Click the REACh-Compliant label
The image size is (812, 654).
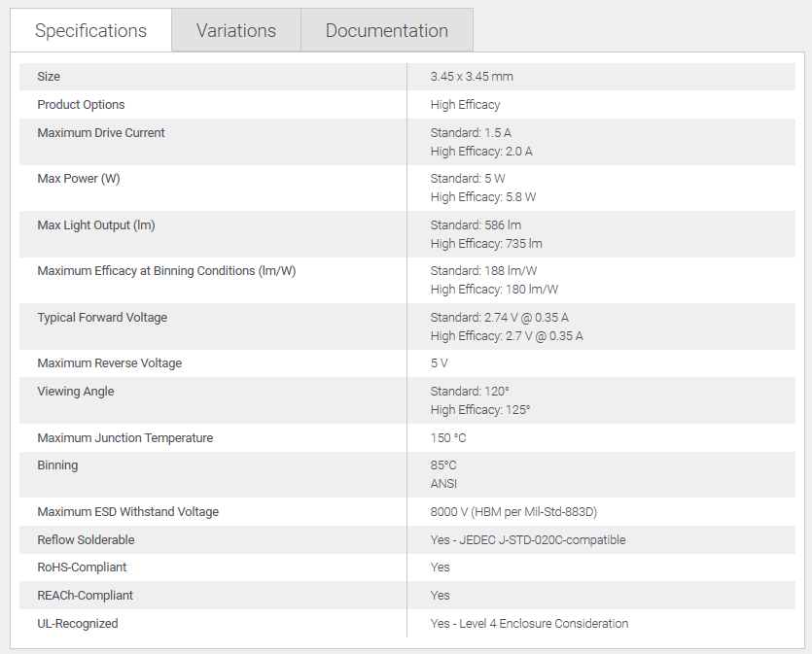point(86,596)
